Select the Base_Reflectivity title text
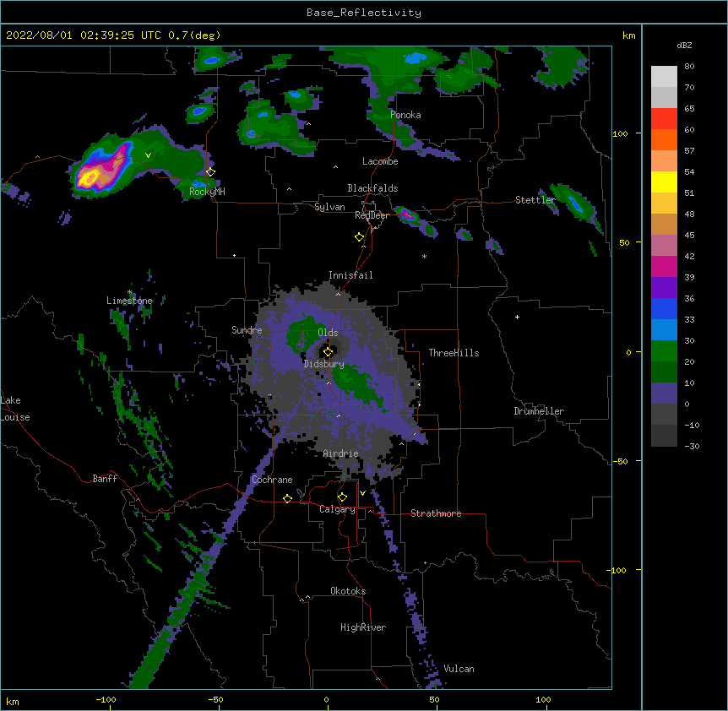Viewport: 728px width, 711px height. (x=364, y=13)
